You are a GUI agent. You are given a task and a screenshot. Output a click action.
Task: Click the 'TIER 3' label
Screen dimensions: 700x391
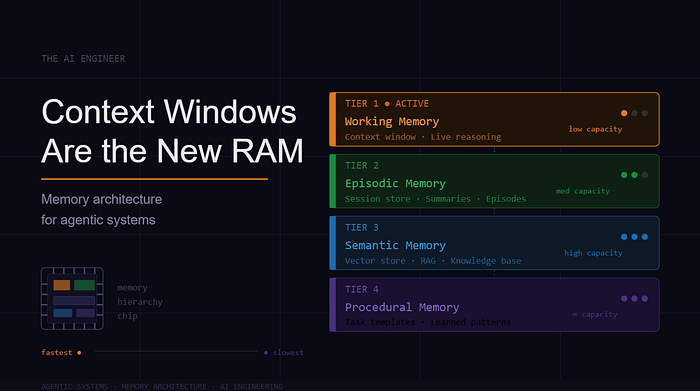tap(362, 228)
